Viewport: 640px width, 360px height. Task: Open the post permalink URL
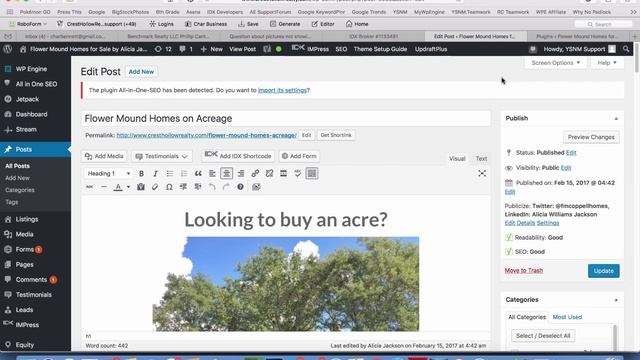click(x=207, y=135)
